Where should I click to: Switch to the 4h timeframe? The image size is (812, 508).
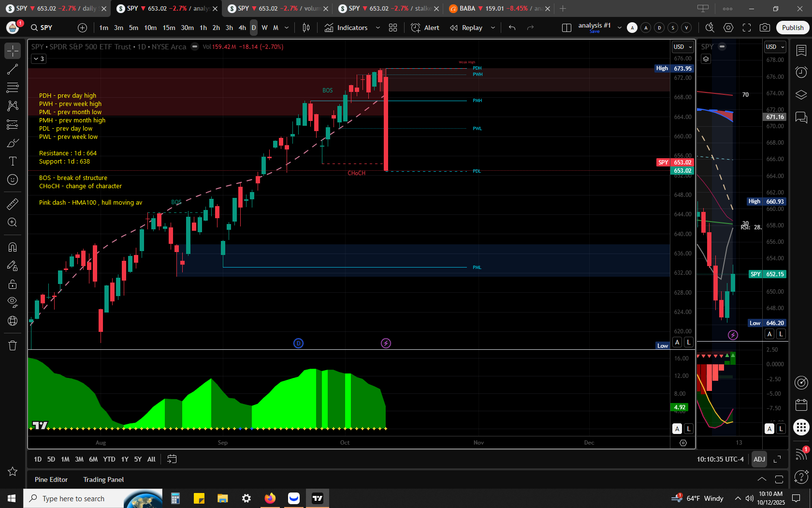(242, 28)
